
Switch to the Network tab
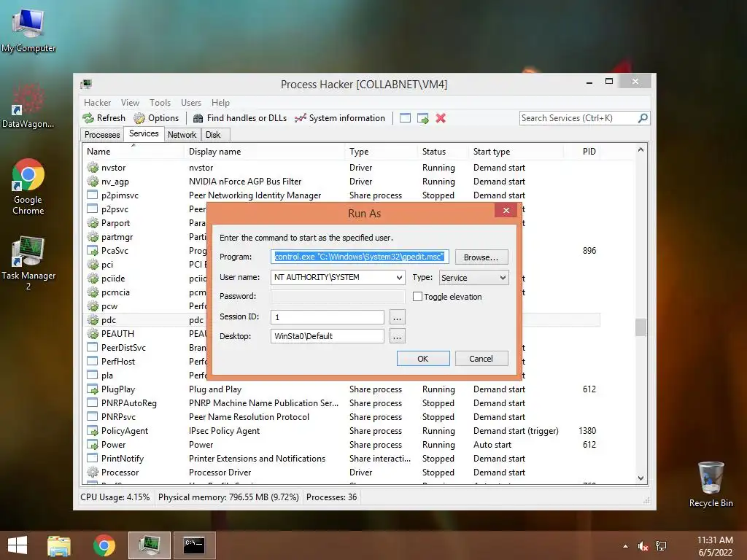coord(182,135)
